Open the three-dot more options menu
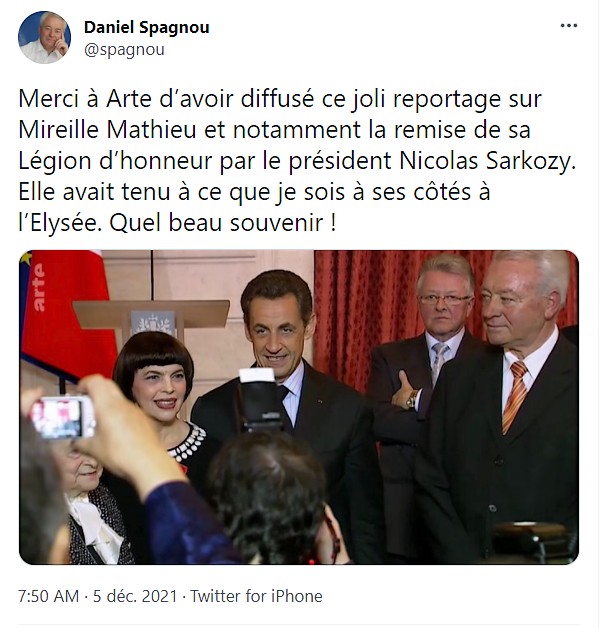The width and height of the screenshot is (599, 628). click(569, 26)
